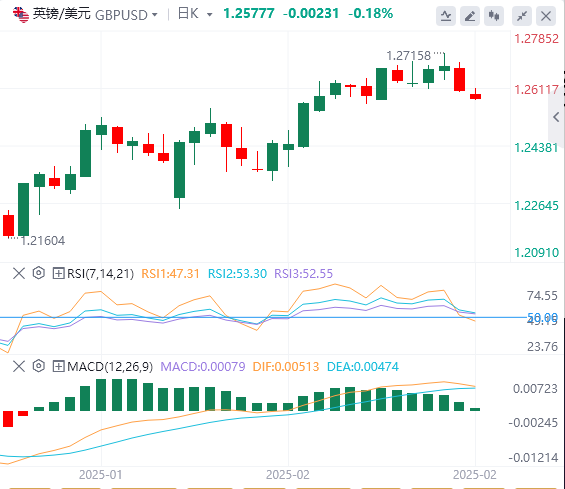Click the GBP/USD flag icon
The image size is (565, 489).
pyautogui.click(x=21, y=14)
